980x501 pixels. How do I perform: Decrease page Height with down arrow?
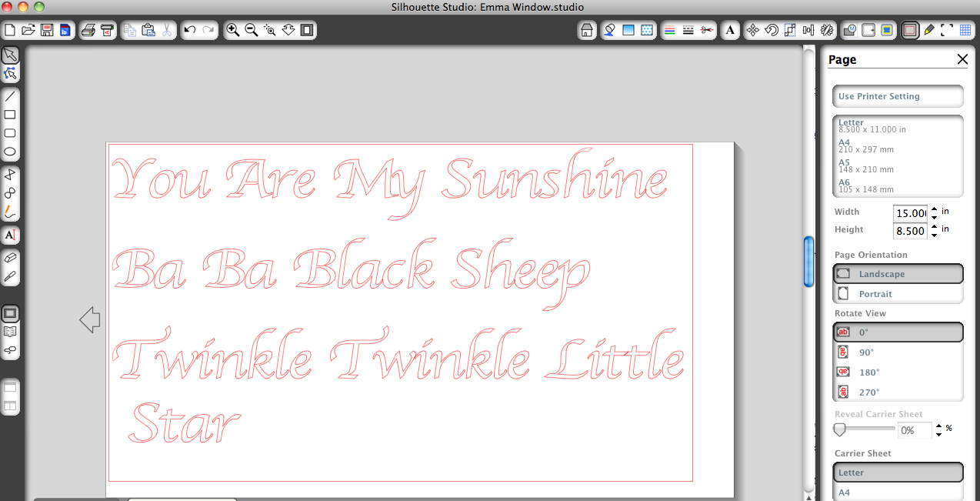(935, 235)
